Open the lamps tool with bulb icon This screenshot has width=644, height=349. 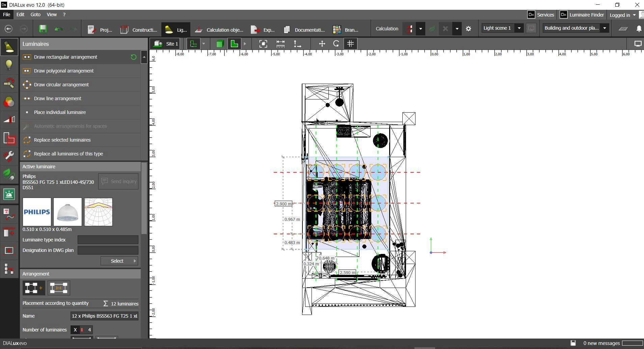9,64
